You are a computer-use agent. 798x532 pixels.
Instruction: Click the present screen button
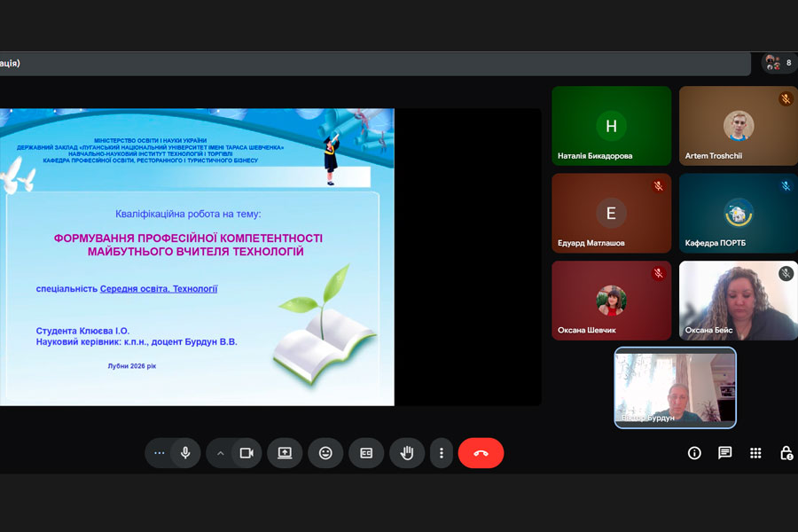(285, 452)
